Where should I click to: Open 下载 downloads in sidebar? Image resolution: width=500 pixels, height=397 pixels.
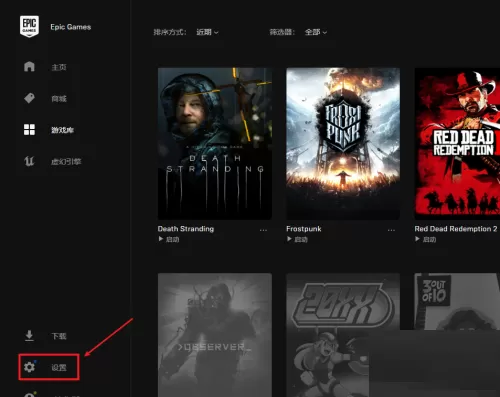pyautogui.click(x=59, y=336)
